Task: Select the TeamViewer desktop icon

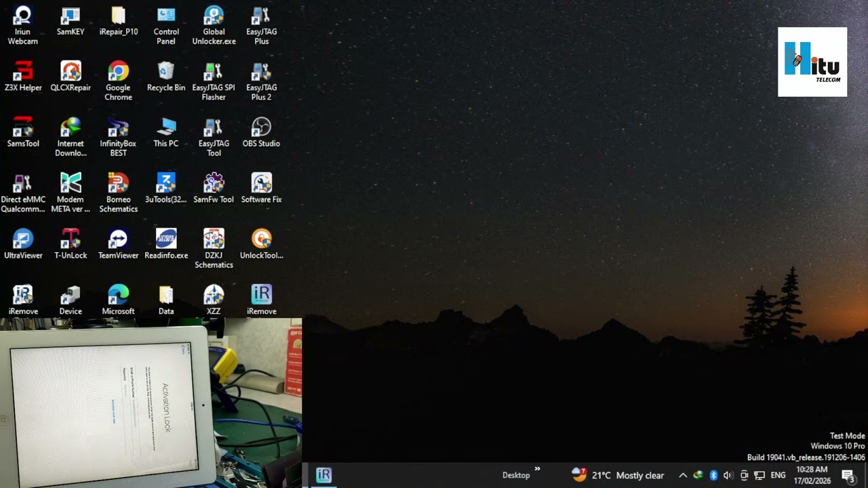Action: coord(118,244)
